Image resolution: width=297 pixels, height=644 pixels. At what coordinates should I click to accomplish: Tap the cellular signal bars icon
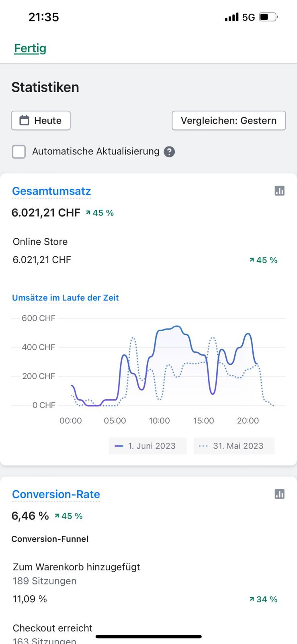(x=231, y=17)
